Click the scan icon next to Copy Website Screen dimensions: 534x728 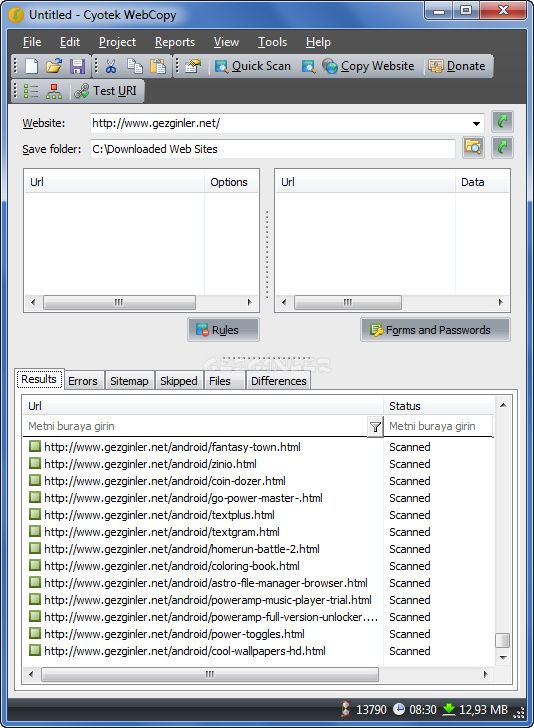[308, 66]
